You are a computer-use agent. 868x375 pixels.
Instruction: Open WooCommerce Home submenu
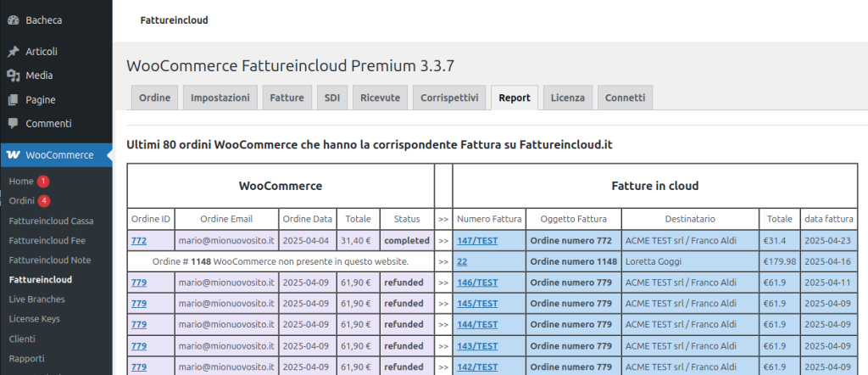21,181
